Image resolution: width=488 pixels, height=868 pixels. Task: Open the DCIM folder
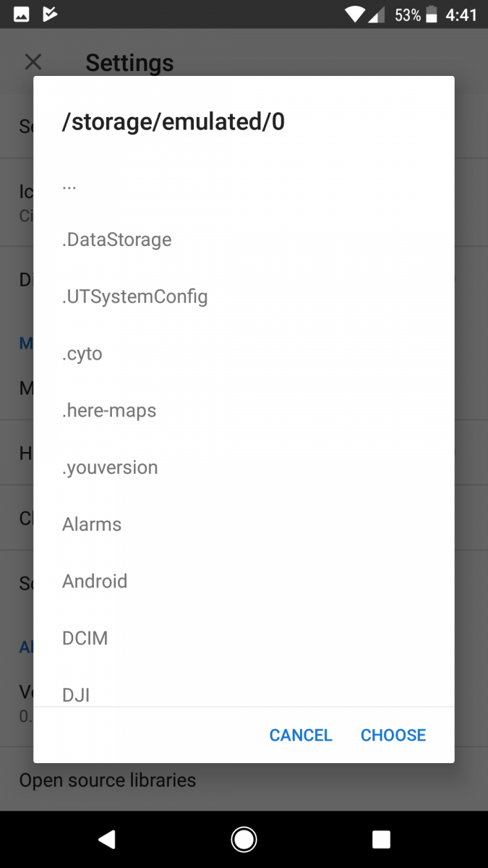coord(85,639)
